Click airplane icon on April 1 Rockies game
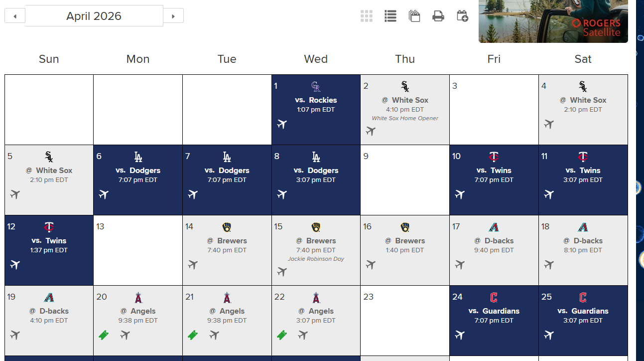This screenshot has height=361, width=644. click(x=282, y=124)
